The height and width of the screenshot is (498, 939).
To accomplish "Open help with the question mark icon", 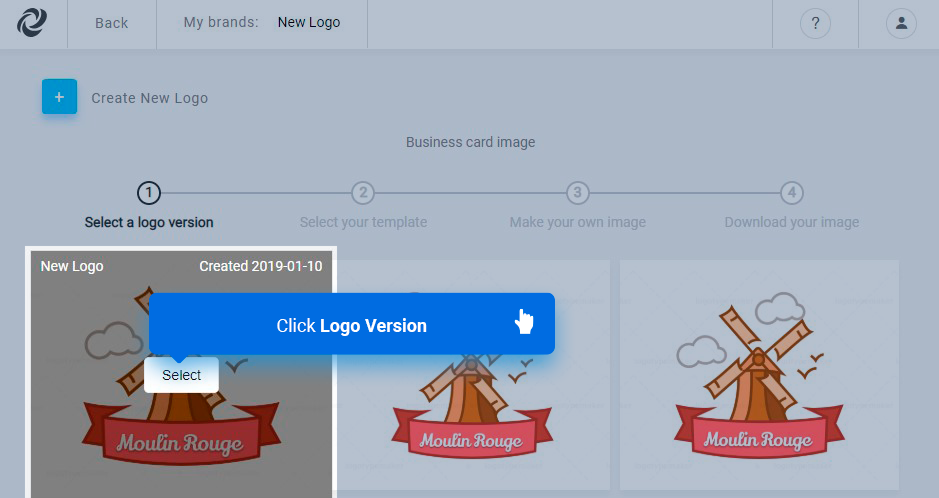I will pos(815,23).
